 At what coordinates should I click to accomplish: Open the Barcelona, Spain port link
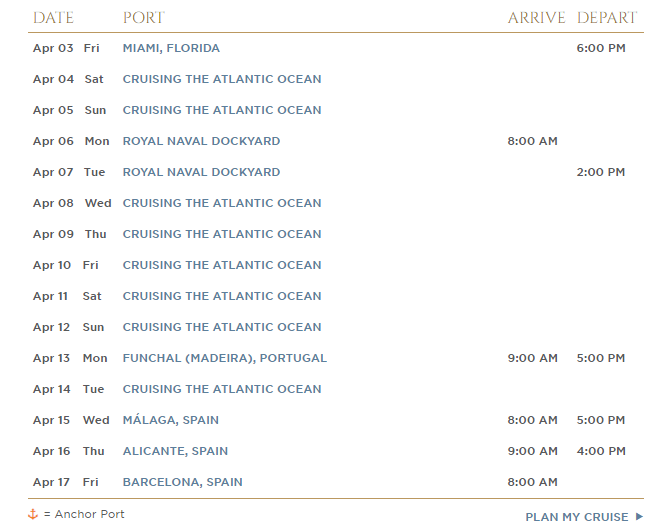183,482
